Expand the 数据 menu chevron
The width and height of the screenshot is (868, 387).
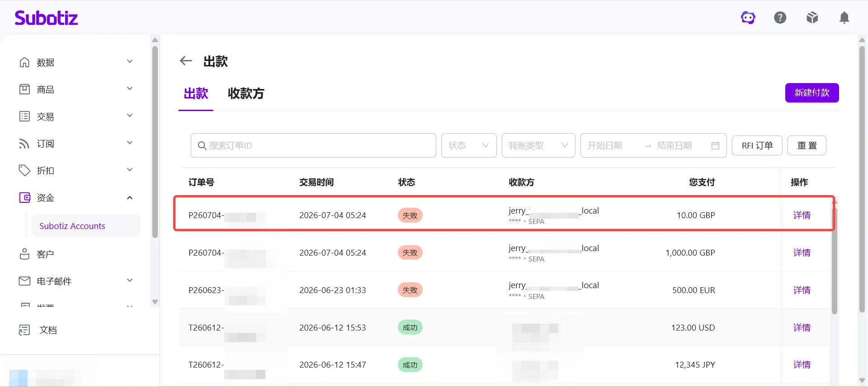pyautogui.click(x=130, y=61)
